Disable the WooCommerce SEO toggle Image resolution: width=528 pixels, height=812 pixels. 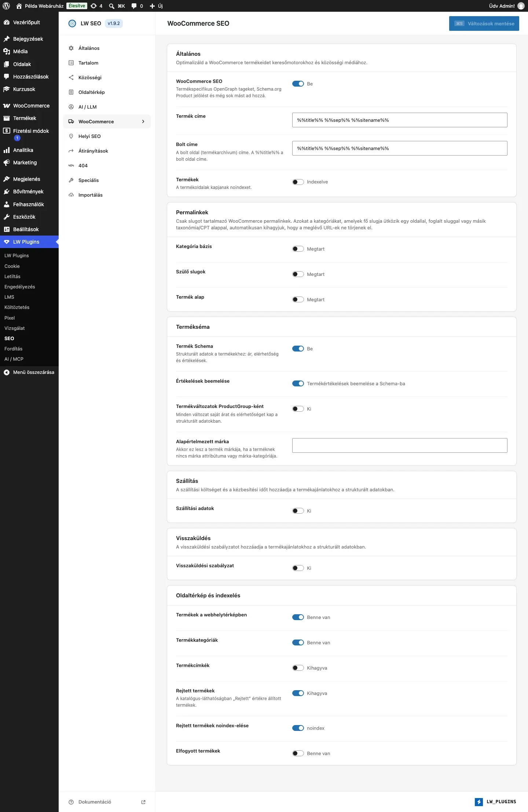point(298,84)
